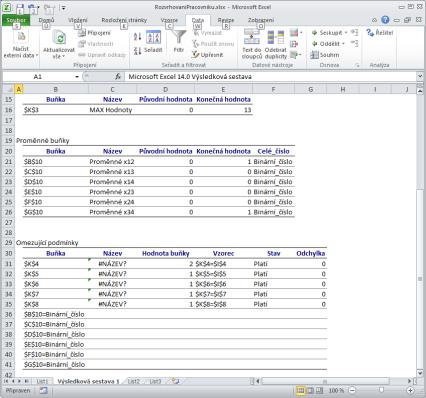This screenshot has width=426, height=398.
Task: Toggle the Filtr funnel icon
Action: click(x=179, y=37)
